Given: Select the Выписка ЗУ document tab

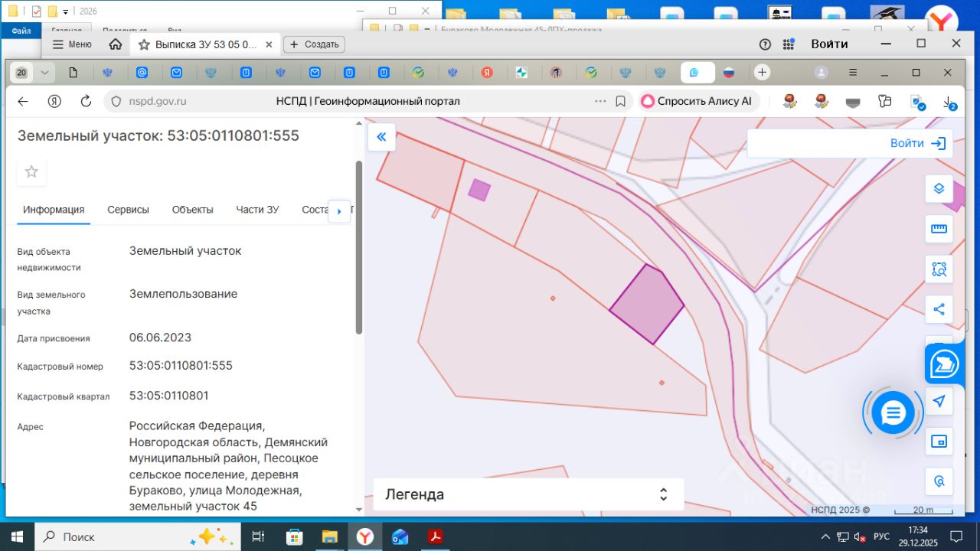Looking at the screenshot, I should (x=205, y=44).
